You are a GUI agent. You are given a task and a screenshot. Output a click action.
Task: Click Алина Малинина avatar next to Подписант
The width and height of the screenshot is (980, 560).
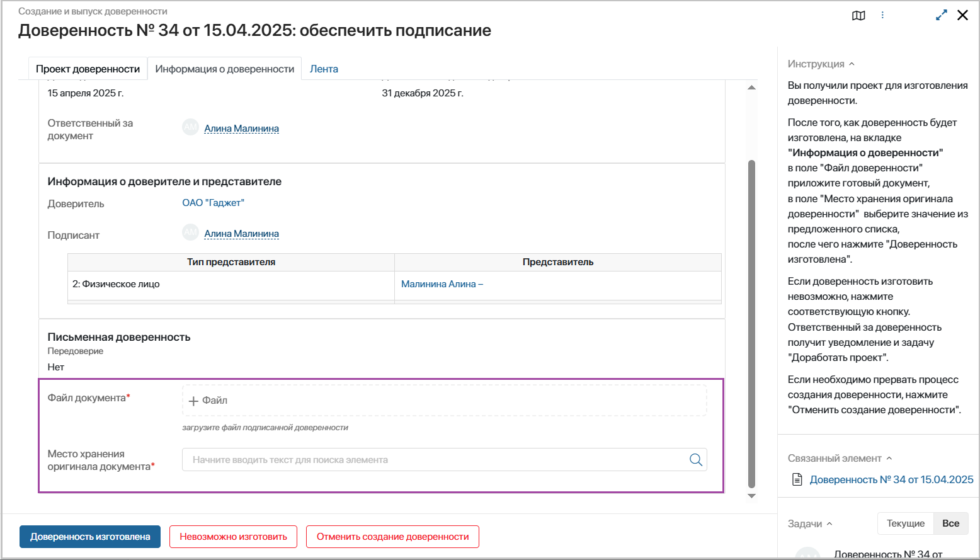coord(190,233)
